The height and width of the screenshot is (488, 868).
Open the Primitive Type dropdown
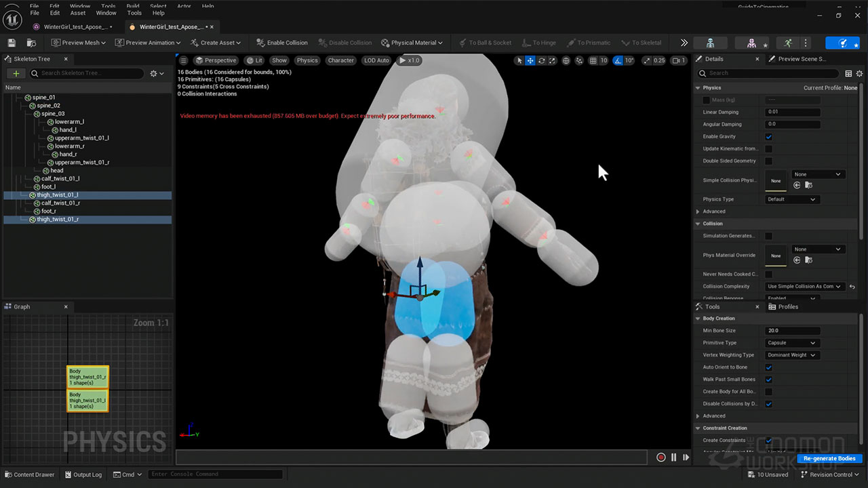792,343
